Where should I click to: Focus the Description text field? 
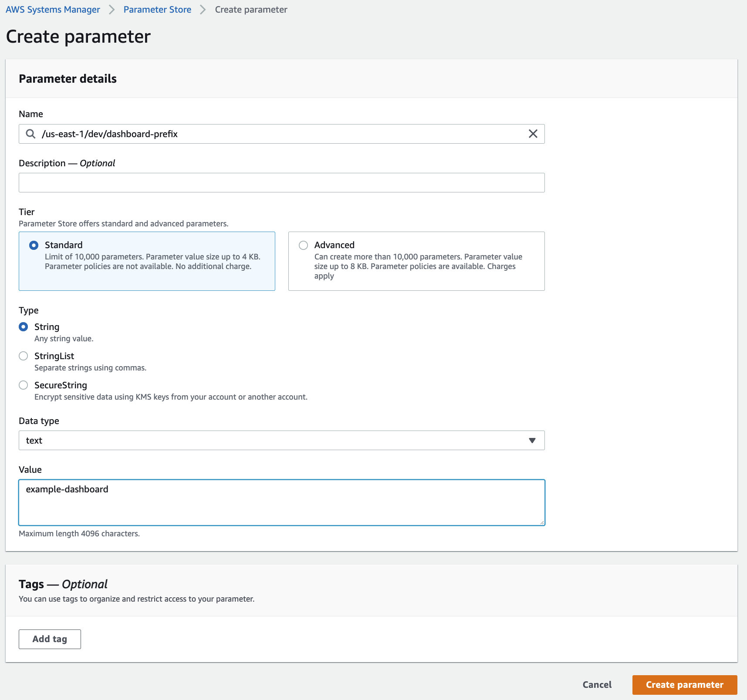click(281, 182)
